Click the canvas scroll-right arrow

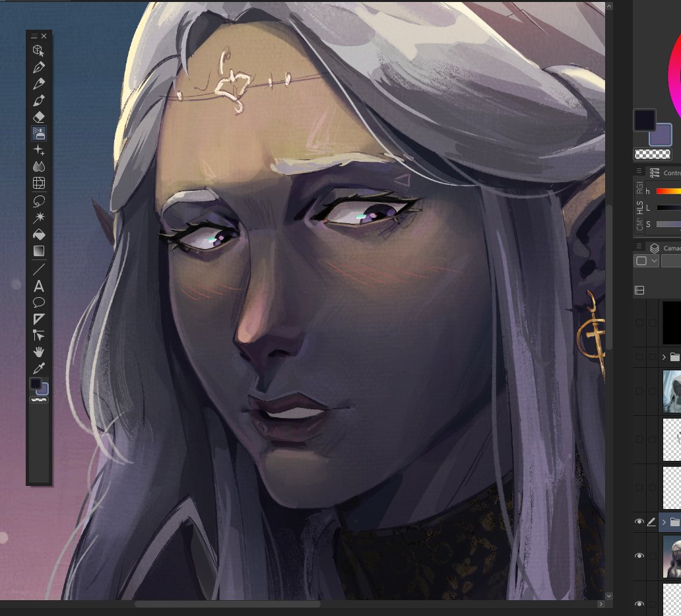(x=600, y=604)
